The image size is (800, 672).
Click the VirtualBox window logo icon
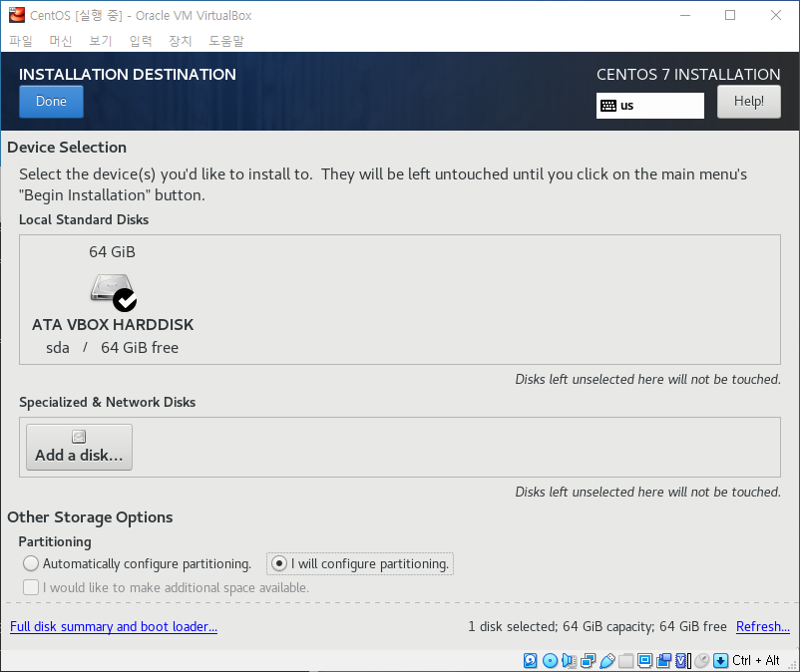pyautogui.click(x=17, y=15)
